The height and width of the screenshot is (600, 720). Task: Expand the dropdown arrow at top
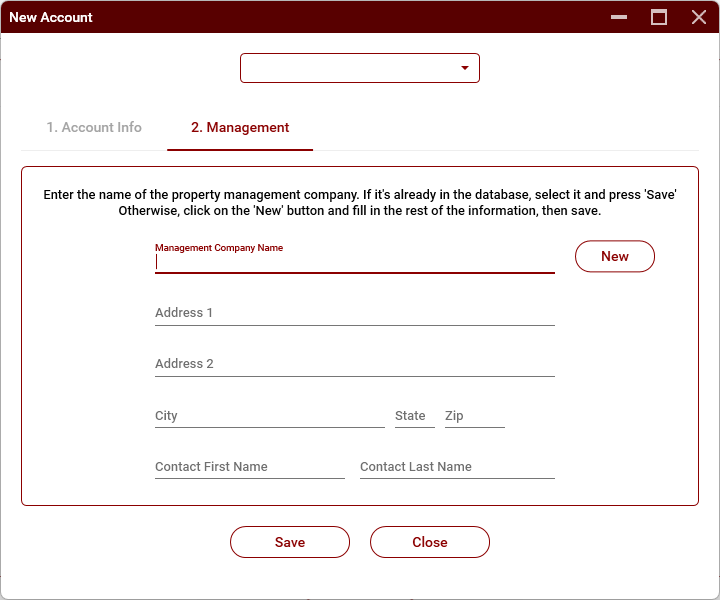tap(465, 68)
